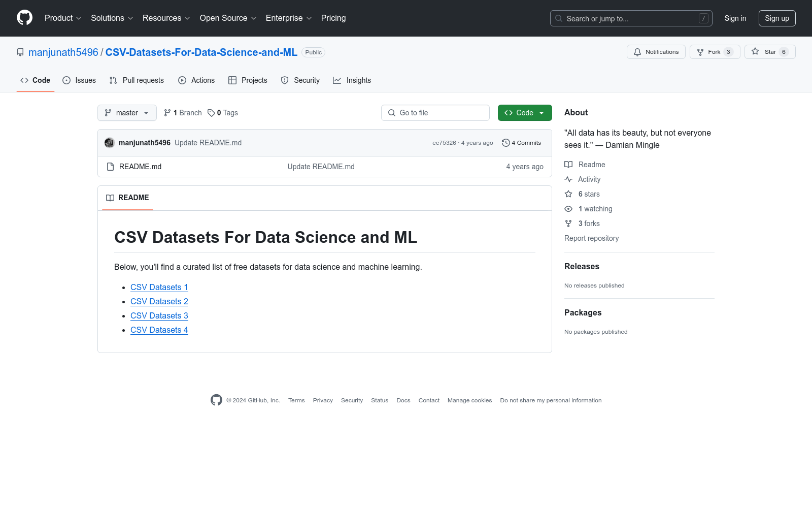The width and height of the screenshot is (812, 508).
Task: Go to the Pull requests tab
Action: point(137,80)
